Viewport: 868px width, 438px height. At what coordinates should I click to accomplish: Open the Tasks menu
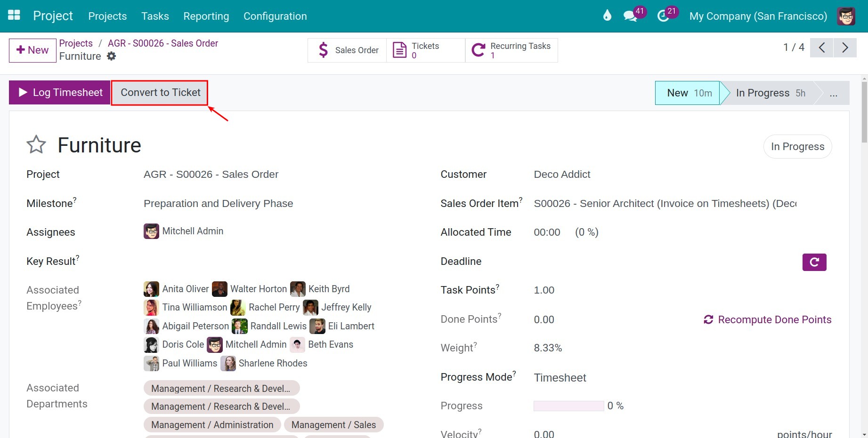155,16
